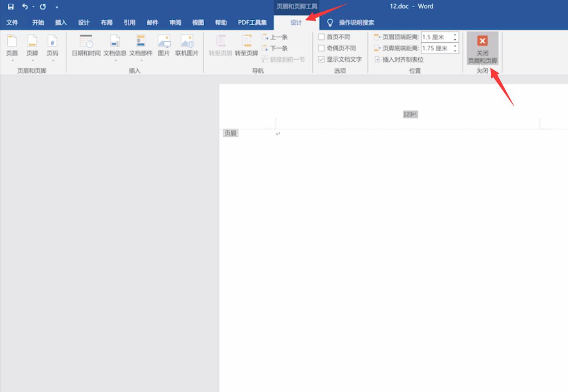Click the 页脚底端距离 value field
This screenshot has width=568, height=392.
pyautogui.click(x=436, y=48)
